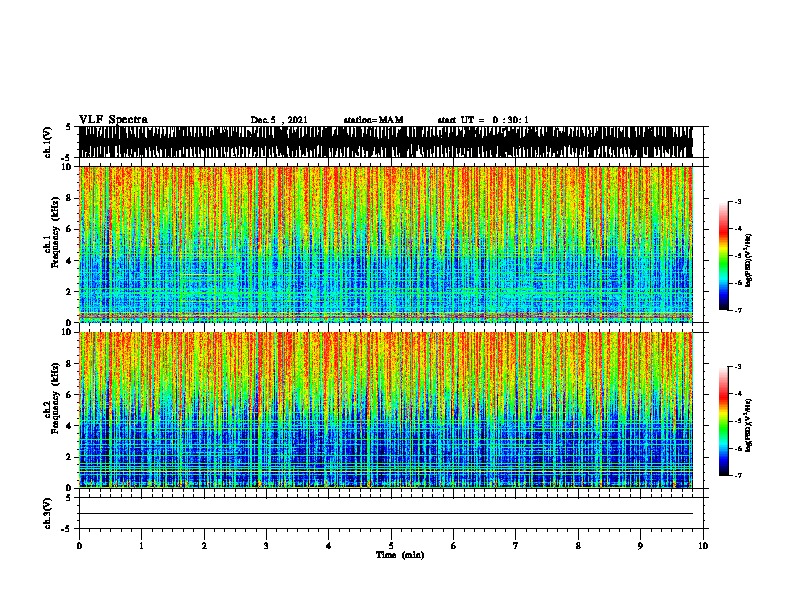Click the '4' kHz tick of ch.2 spectrogram
The image size is (792, 612).
[71, 426]
